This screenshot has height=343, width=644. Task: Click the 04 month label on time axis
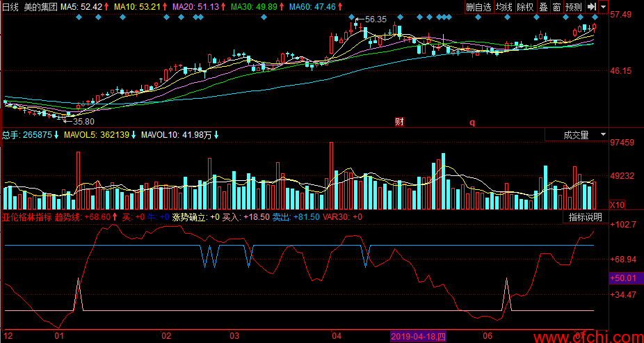[x=337, y=335]
